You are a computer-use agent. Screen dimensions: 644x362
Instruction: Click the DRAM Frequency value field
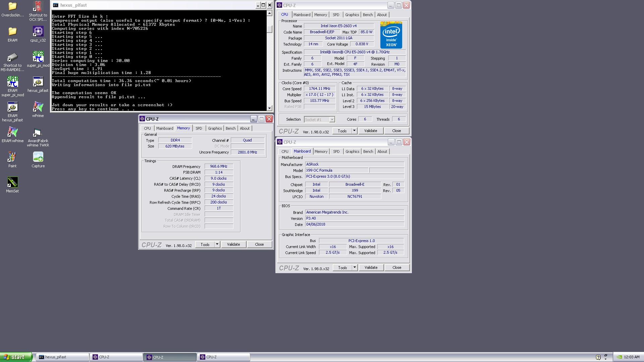pyautogui.click(x=219, y=166)
